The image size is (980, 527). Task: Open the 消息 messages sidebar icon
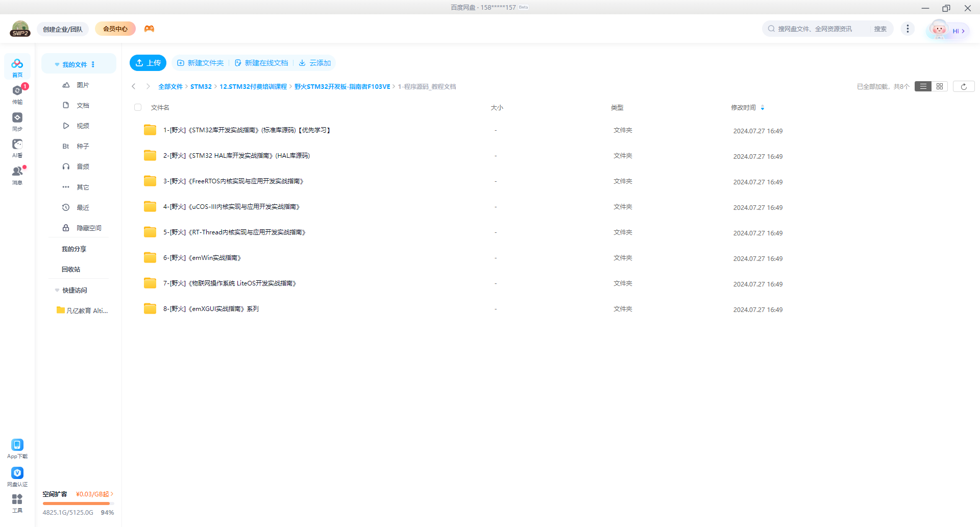(17, 175)
